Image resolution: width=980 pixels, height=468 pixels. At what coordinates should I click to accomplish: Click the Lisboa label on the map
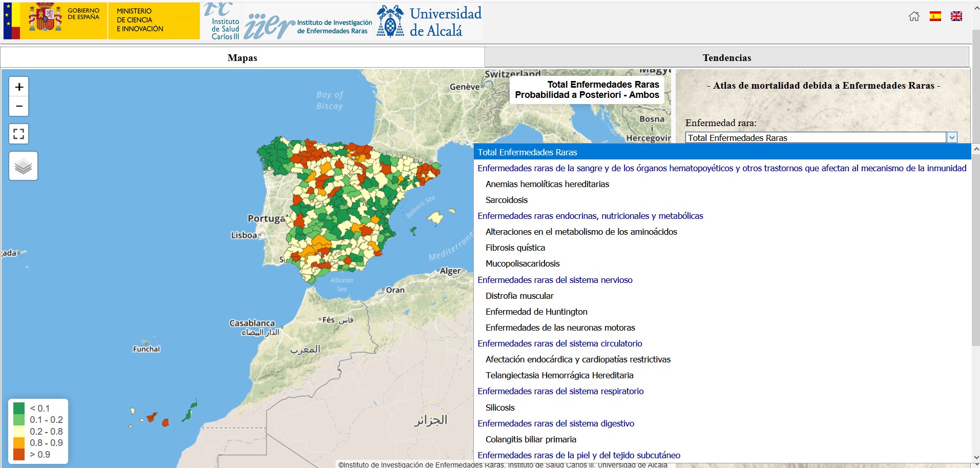pyautogui.click(x=244, y=235)
